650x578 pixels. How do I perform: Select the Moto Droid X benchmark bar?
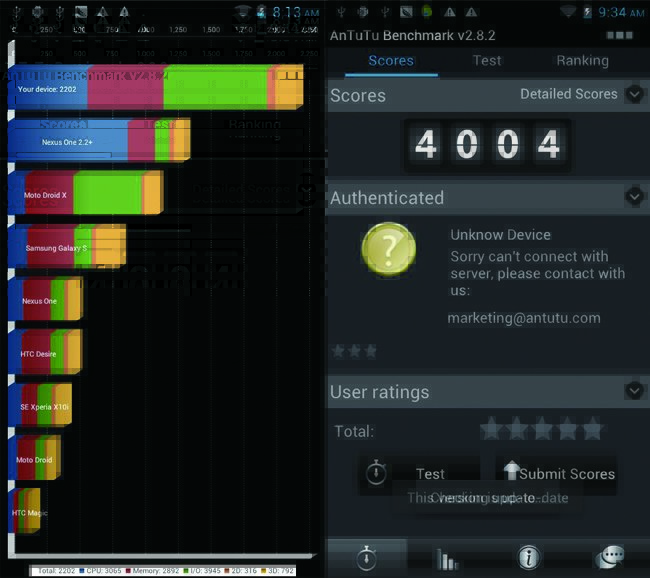click(85, 194)
